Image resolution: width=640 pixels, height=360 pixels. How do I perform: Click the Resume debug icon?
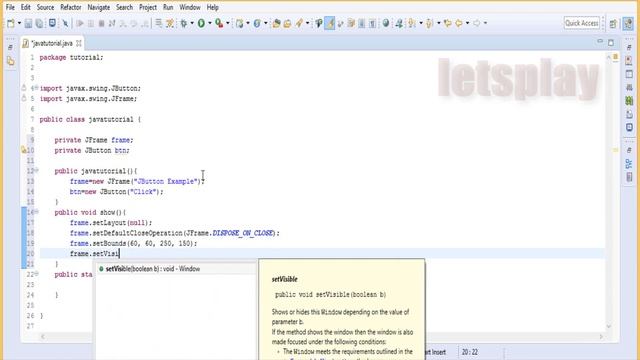[x=80, y=23]
